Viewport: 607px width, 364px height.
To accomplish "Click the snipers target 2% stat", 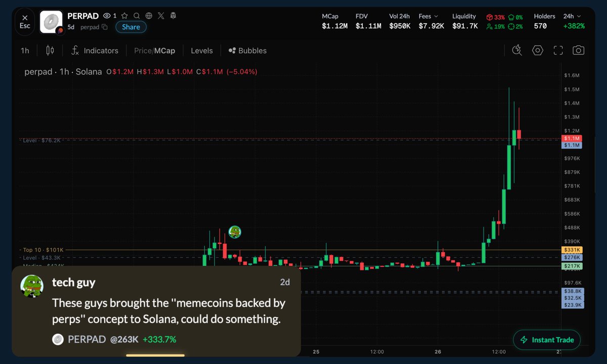I will (x=515, y=26).
